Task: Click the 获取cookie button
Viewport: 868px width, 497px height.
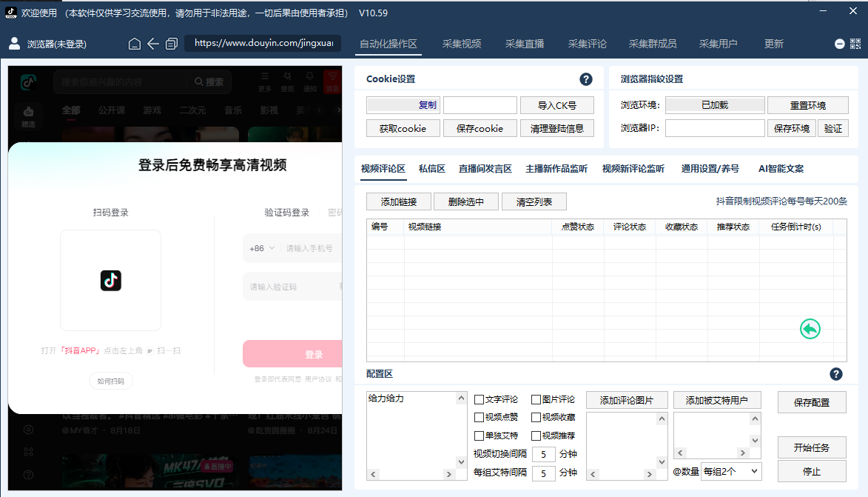Action: click(x=403, y=129)
